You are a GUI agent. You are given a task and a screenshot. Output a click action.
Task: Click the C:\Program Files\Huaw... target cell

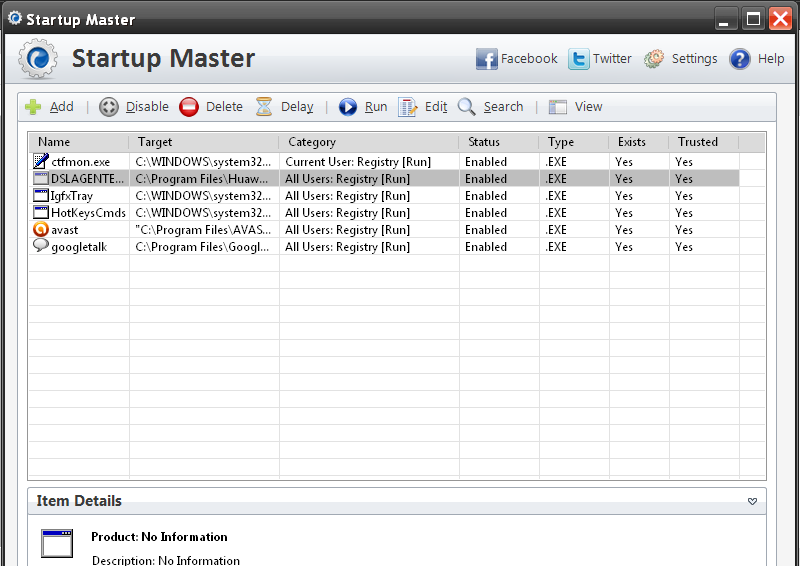click(202, 179)
